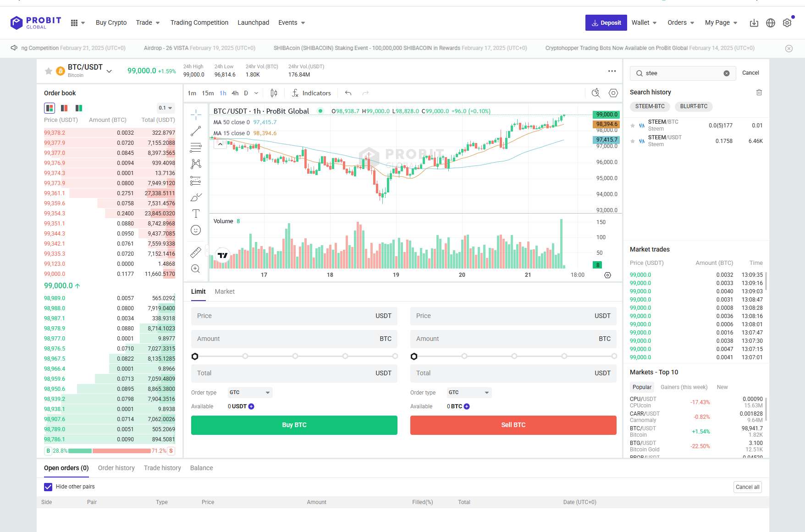Open the sell Order type GTC dropdown

pyautogui.click(x=469, y=393)
